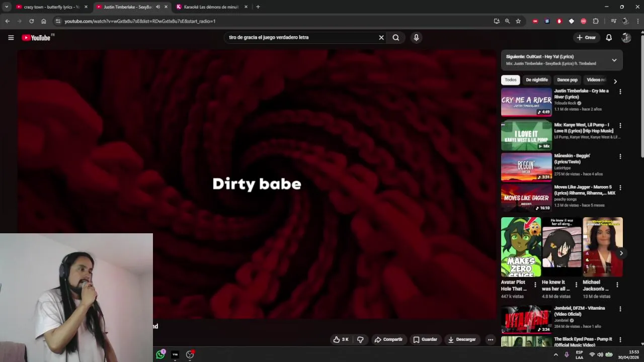Save video with the Guardar button
Viewport: 644px width, 362px height.
[425, 339]
